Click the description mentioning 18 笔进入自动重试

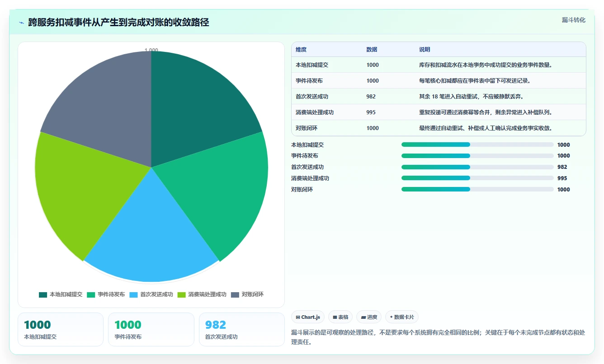pyautogui.click(x=472, y=97)
